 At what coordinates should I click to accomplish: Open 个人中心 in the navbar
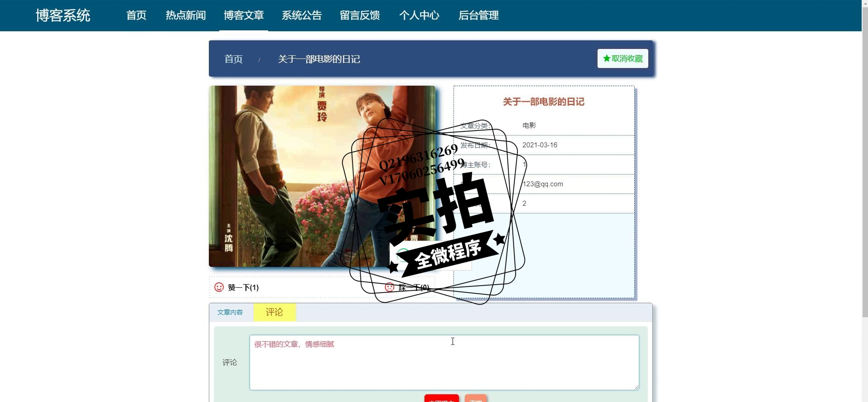point(419,15)
